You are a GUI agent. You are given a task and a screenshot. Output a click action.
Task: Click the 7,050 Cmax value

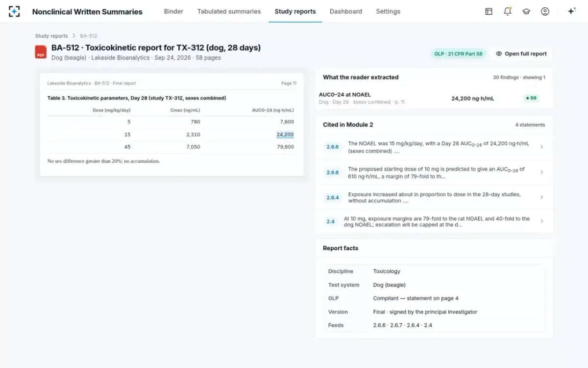pyautogui.click(x=192, y=147)
